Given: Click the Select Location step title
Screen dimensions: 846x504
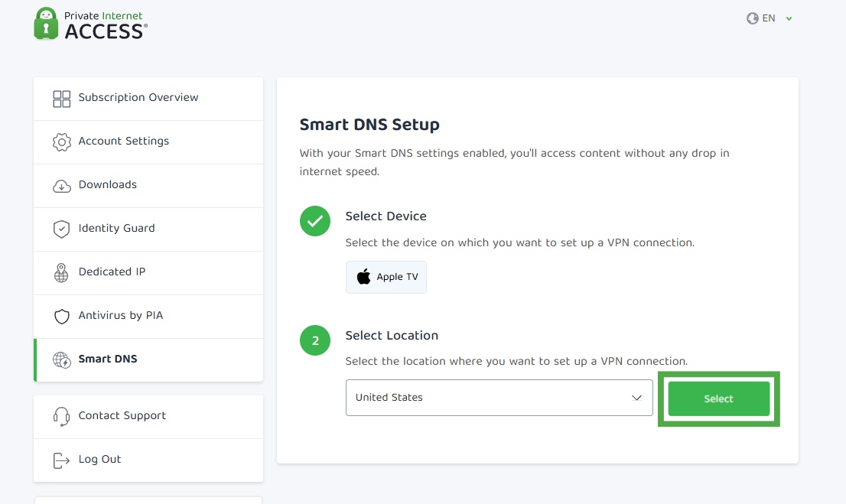Looking at the screenshot, I should pos(392,336).
